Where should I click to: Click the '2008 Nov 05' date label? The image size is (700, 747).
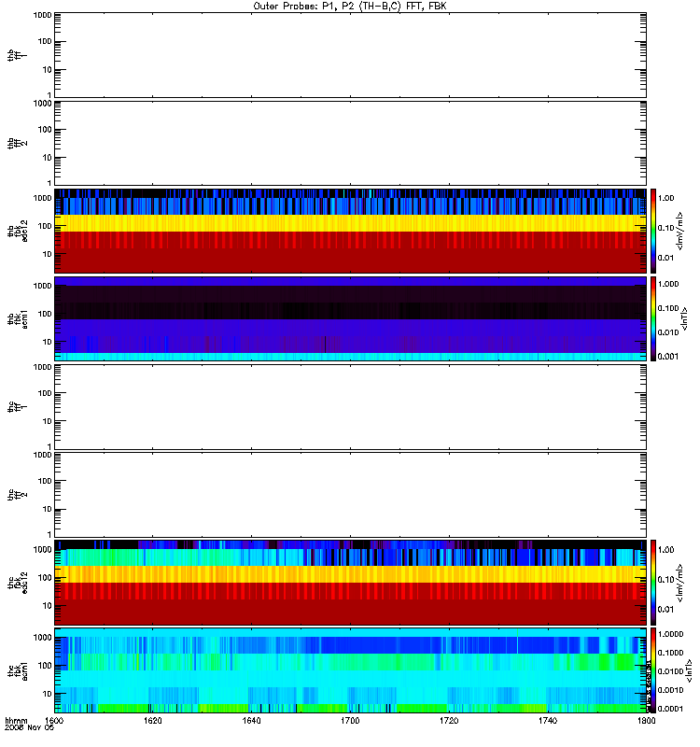30,728
